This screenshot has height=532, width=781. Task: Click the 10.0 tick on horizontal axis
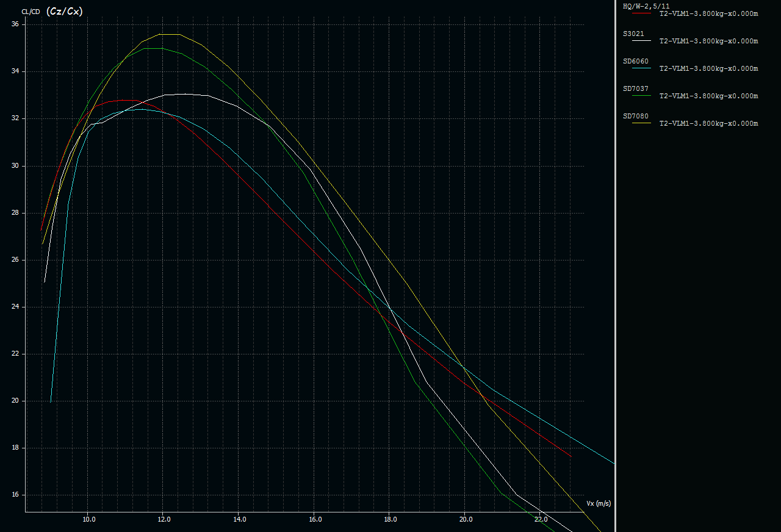[x=88, y=520]
